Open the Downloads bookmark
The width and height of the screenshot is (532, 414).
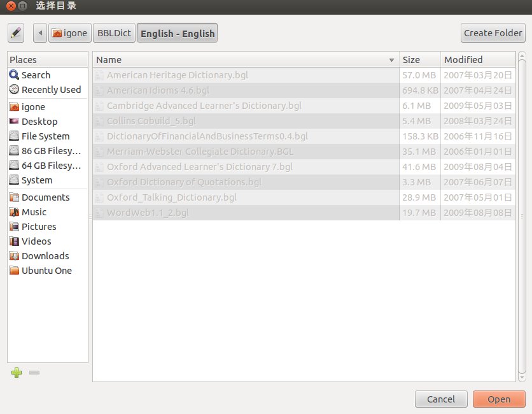tap(48, 256)
